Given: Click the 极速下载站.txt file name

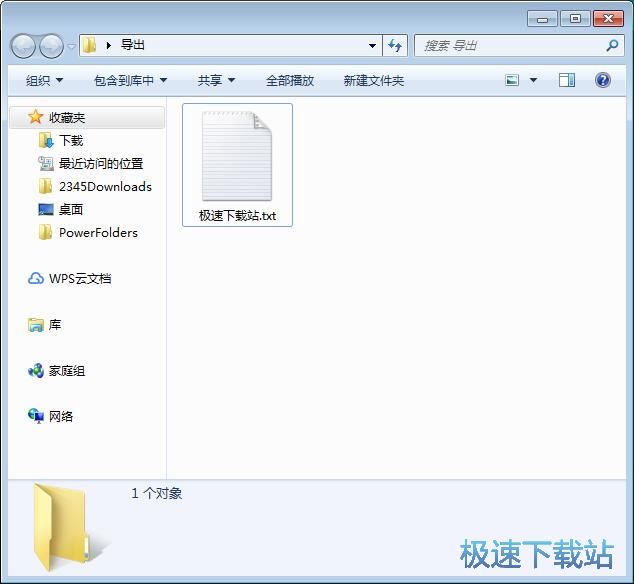Looking at the screenshot, I should [237, 215].
